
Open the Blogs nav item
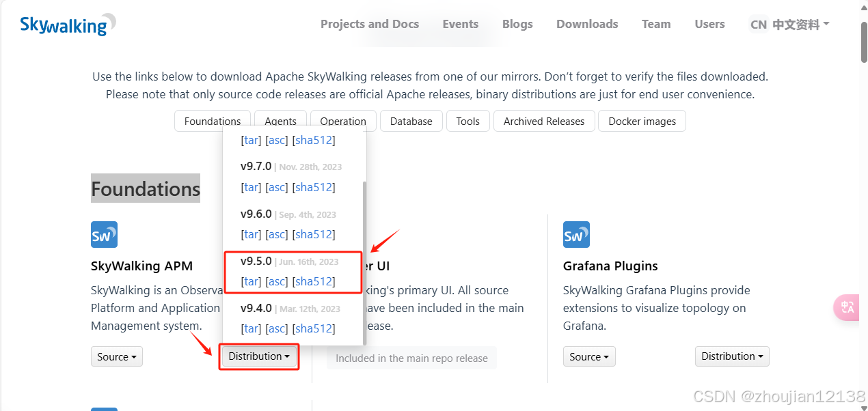(x=517, y=24)
